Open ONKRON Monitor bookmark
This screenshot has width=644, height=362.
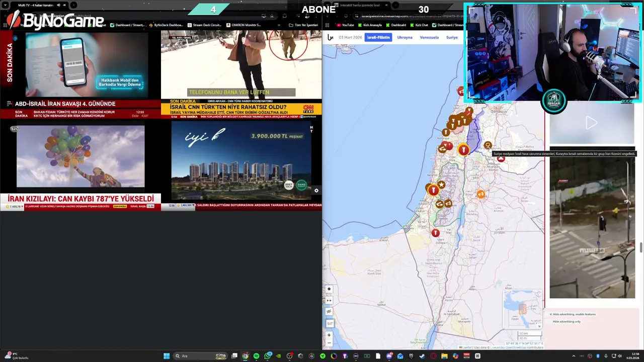(244, 25)
